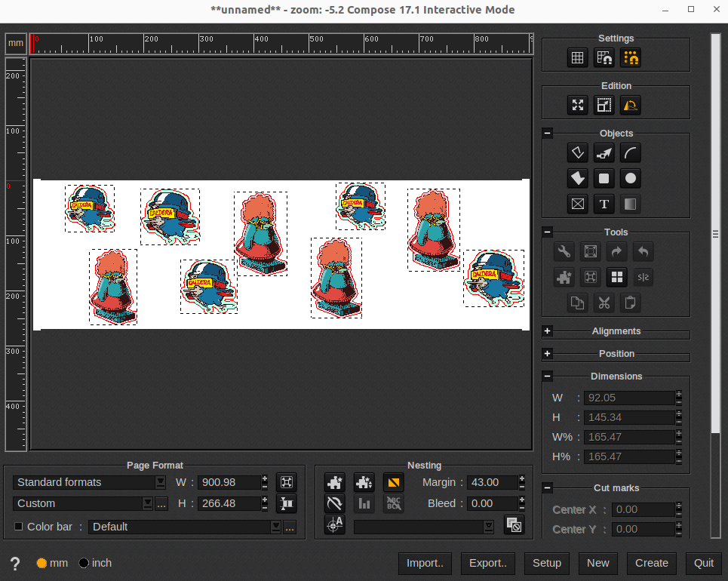Viewport: 728px width, 581px height.
Task: Expand the Alignments panel
Action: click(x=547, y=330)
